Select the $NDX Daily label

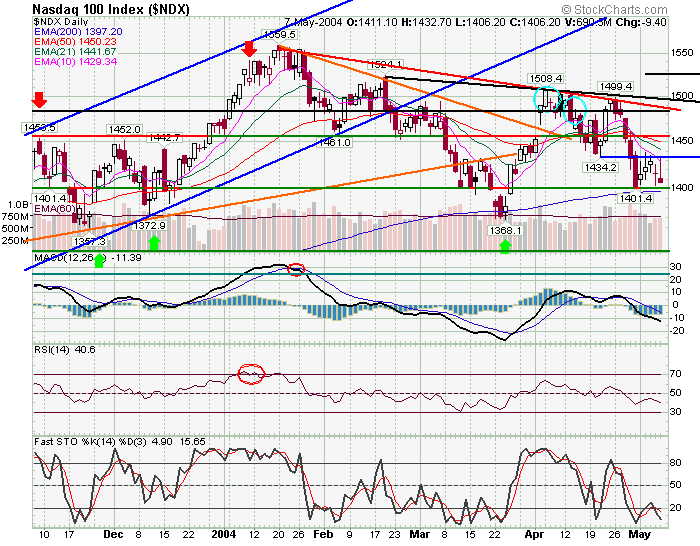click(61, 22)
